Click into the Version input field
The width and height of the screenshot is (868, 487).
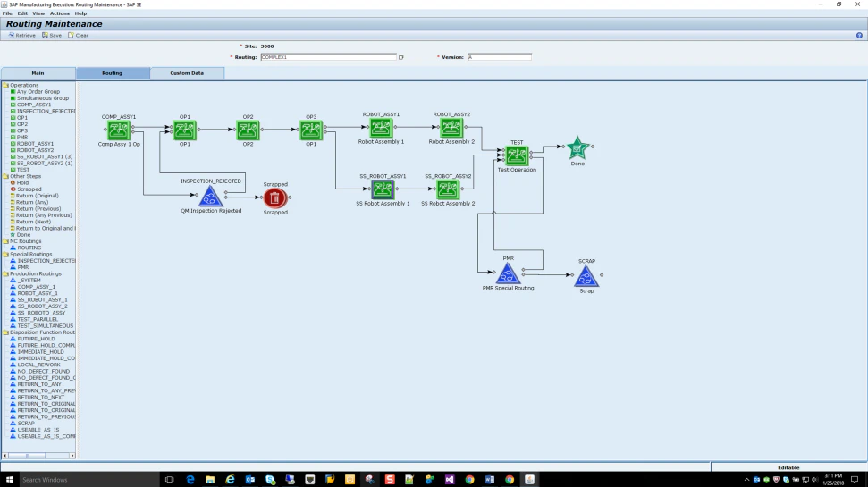pyautogui.click(x=500, y=57)
